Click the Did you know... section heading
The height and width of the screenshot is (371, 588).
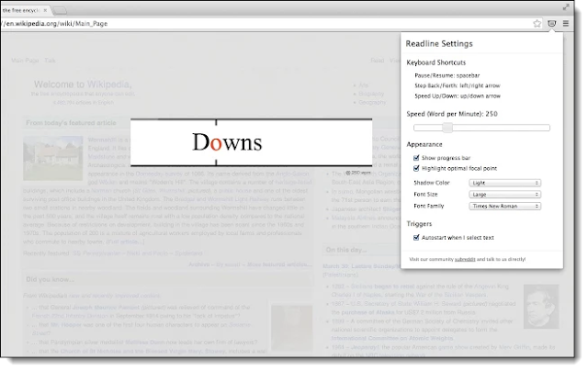pyautogui.click(x=51, y=279)
